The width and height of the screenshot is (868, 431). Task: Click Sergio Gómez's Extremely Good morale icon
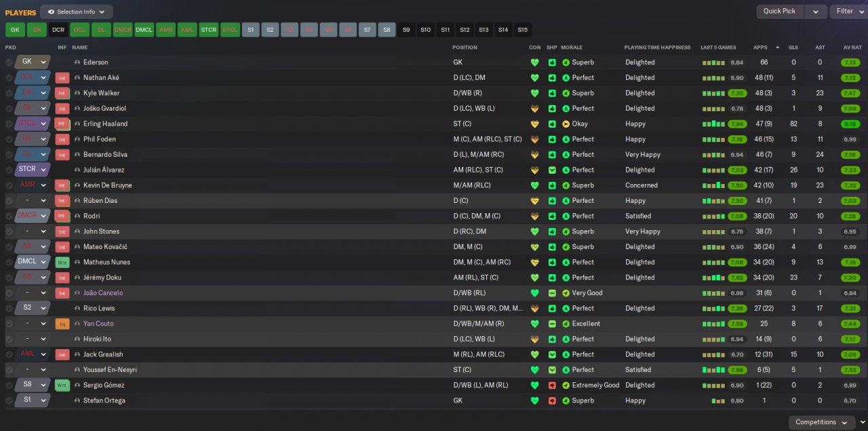tap(566, 385)
